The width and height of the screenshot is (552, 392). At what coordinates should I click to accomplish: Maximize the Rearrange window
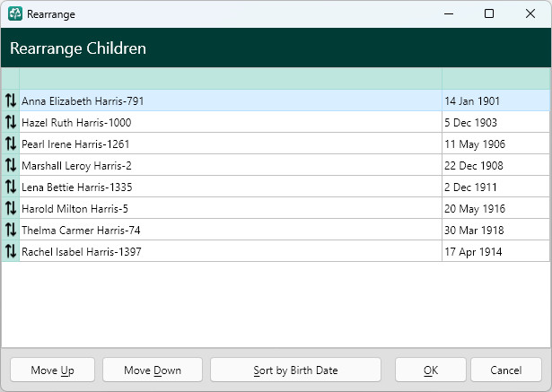click(489, 13)
